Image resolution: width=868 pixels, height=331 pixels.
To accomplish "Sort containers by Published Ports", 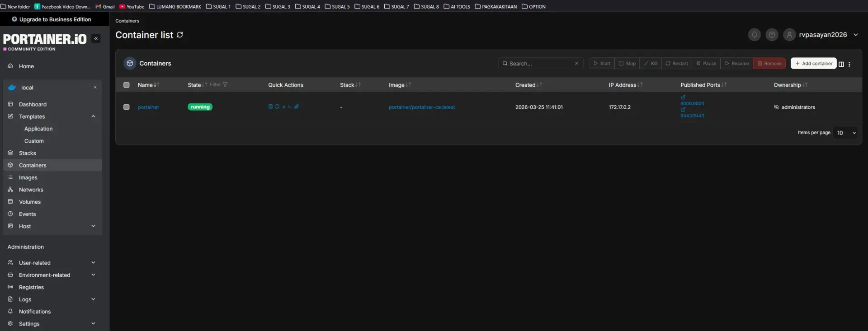I will click(x=703, y=85).
